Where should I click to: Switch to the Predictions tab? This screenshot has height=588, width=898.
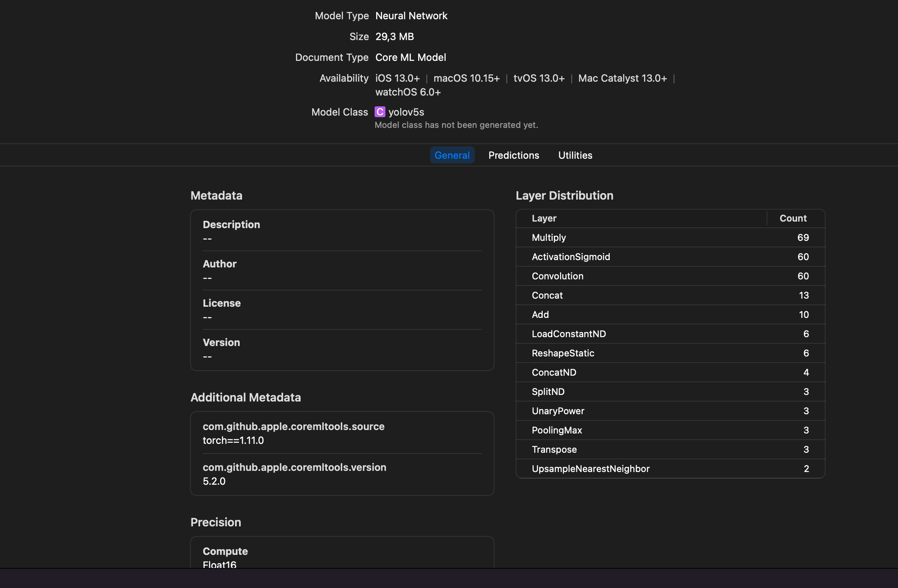pyautogui.click(x=514, y=155)
